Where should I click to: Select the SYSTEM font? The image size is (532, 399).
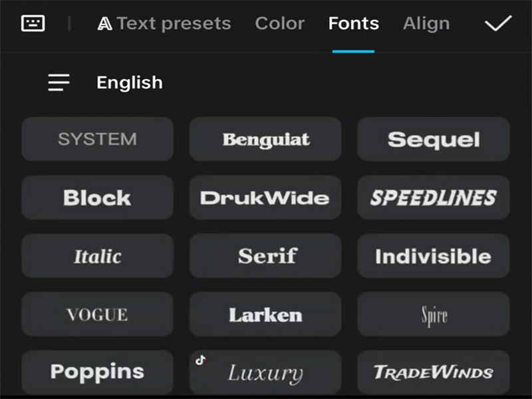(97, 139)
